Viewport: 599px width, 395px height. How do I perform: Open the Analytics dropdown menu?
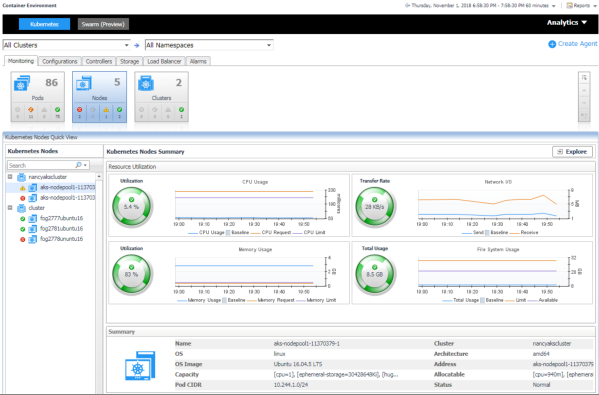(x=567, y=23)
